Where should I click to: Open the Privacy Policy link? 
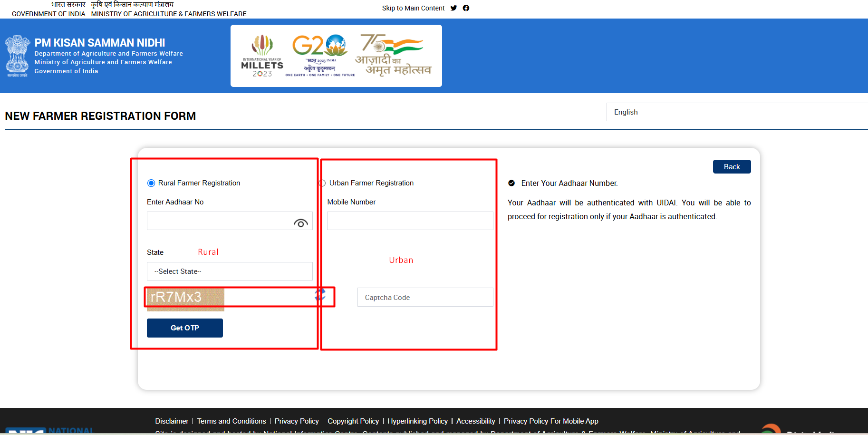pyautogui.click(x=297, y=421)
